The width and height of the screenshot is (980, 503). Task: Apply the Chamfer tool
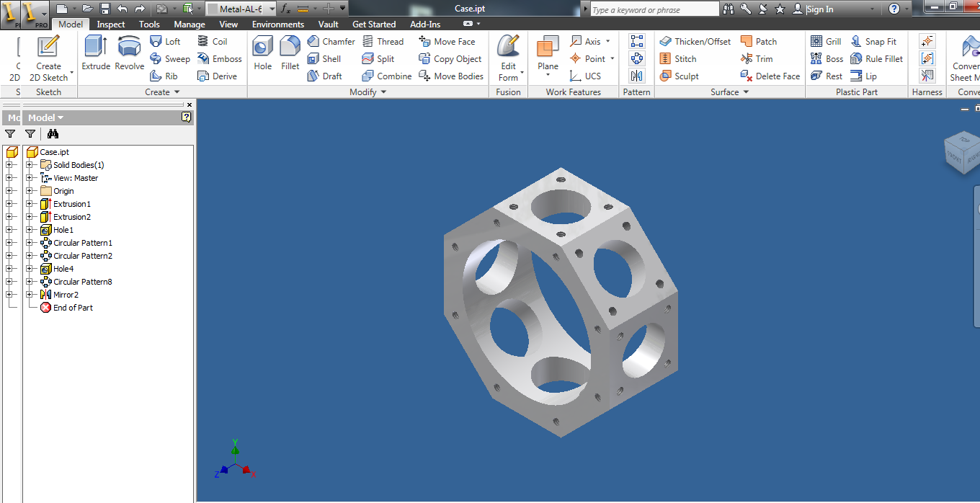(331, 42)
